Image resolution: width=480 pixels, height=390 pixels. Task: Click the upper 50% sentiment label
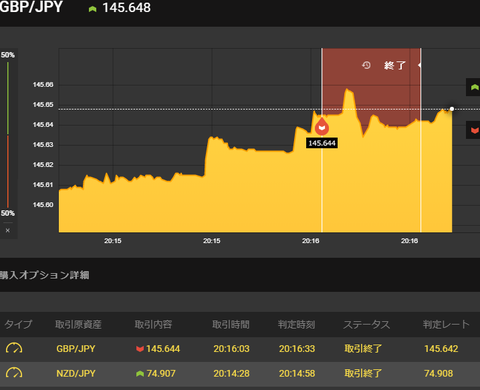(8, 55)
